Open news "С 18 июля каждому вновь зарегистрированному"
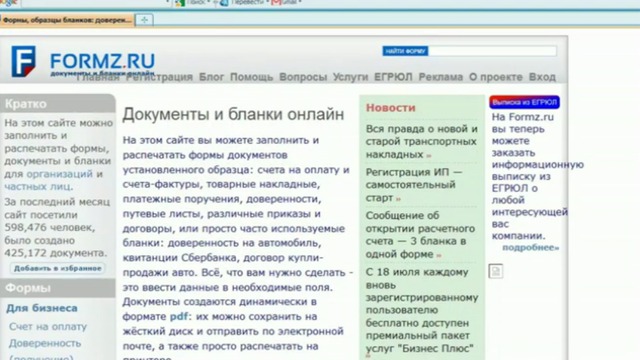The height and width of the screenshot is (360, 640). click(422, 310)
